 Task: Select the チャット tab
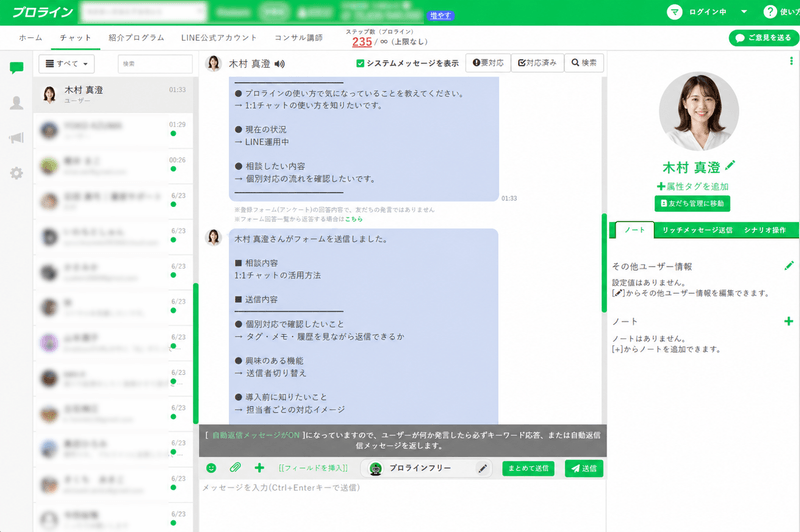pos(76,38)
